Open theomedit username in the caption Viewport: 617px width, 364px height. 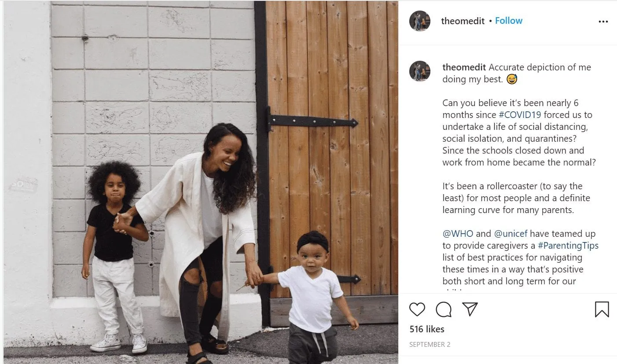[x=464, y=67]
